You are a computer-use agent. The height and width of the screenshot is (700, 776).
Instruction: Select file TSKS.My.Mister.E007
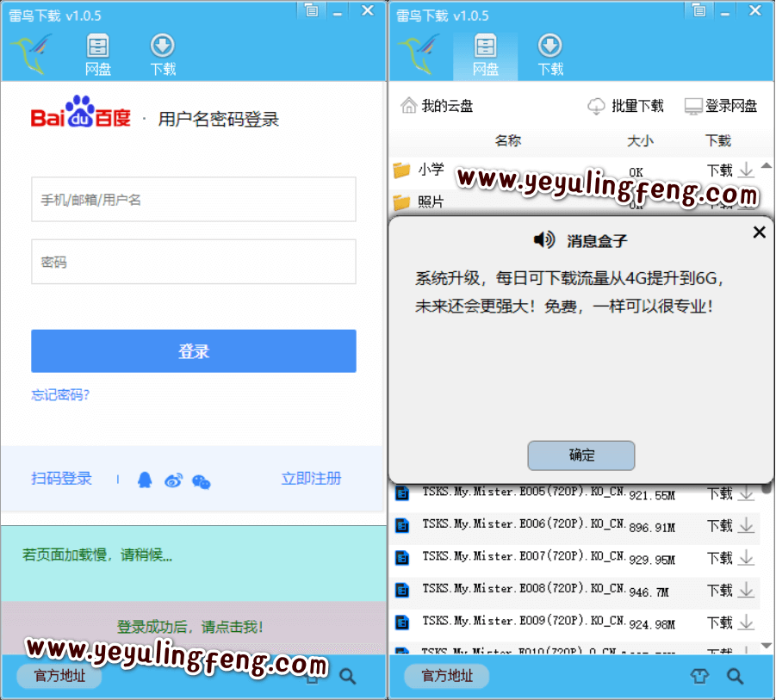525,556
